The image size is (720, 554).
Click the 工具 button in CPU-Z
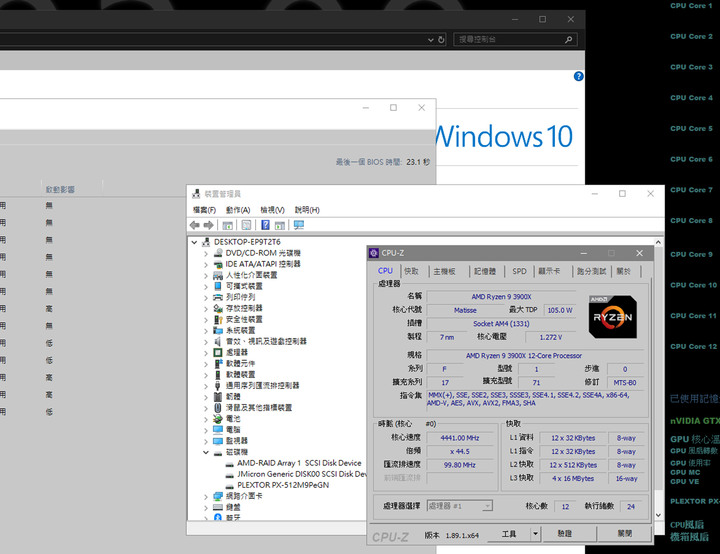click(509, 534)
